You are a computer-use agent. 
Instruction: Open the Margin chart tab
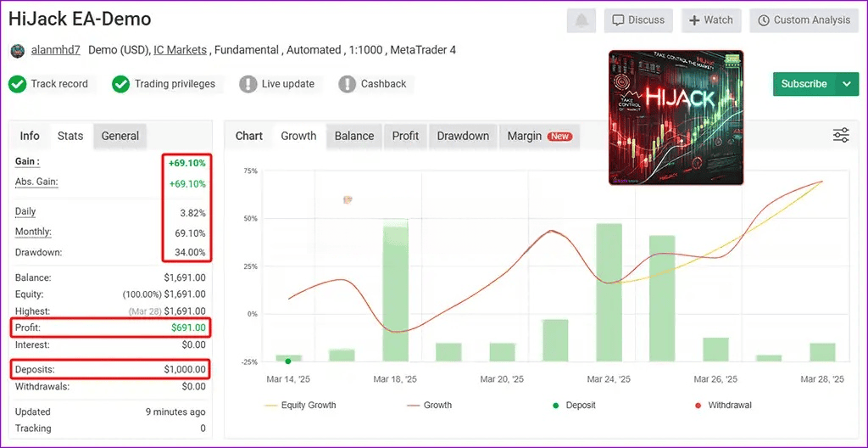click(x=540, y=137)
